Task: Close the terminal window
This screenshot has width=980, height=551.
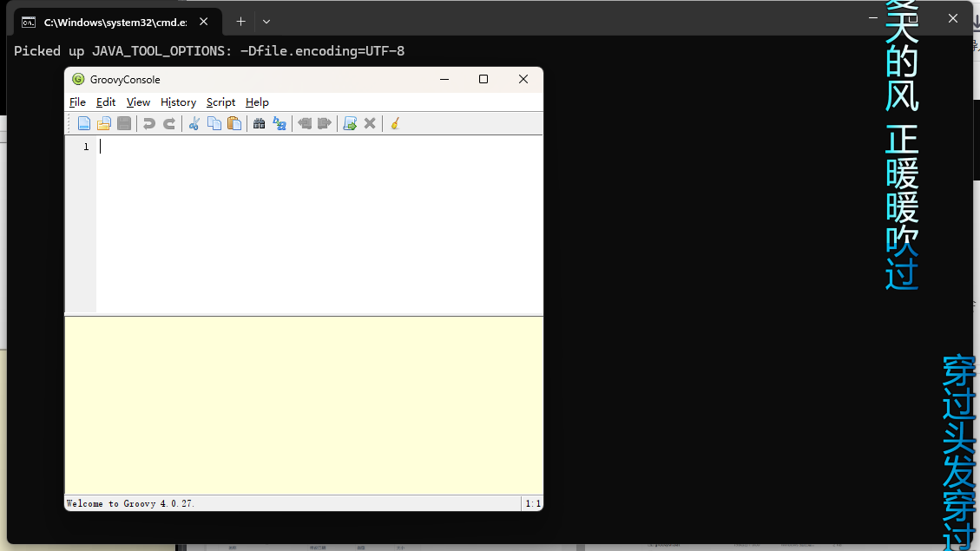Action: click(952, 18)
